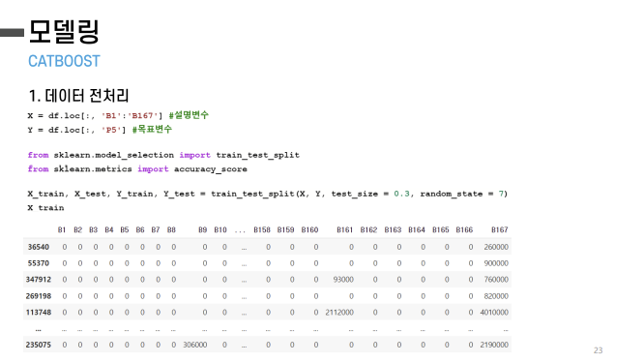Select column header B10
This screenshot has width=644, height=363.
click(220, 229)
